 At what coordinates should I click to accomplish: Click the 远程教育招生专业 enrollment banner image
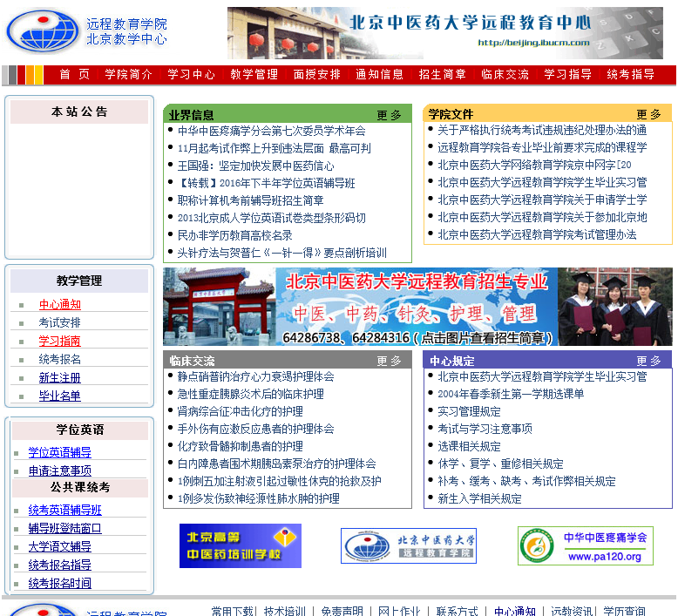point(417,307)
